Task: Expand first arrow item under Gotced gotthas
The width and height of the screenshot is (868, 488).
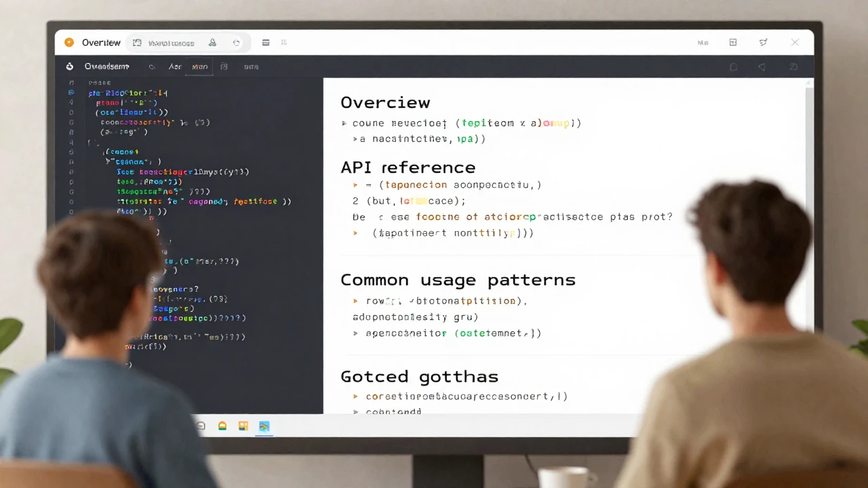Action: pyautogui.click(x=355, y=396)
